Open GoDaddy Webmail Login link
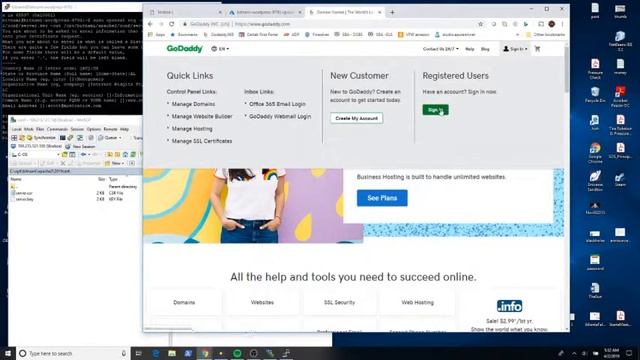 point(280,116)
